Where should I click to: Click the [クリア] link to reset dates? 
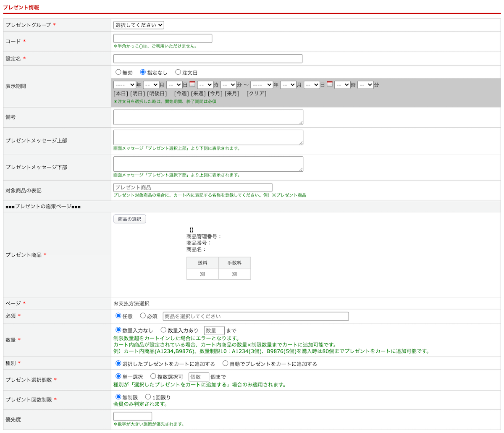click(x=257, y=94)
